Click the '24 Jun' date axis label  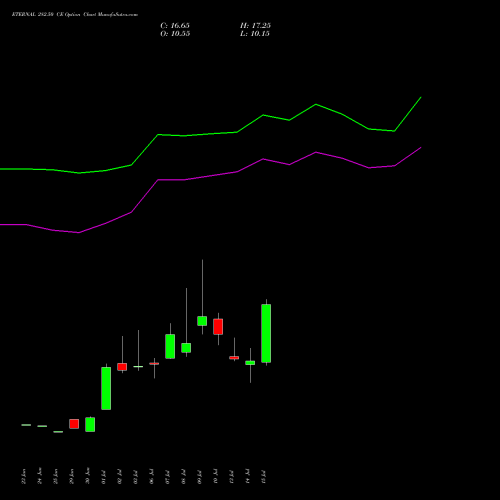40,476
